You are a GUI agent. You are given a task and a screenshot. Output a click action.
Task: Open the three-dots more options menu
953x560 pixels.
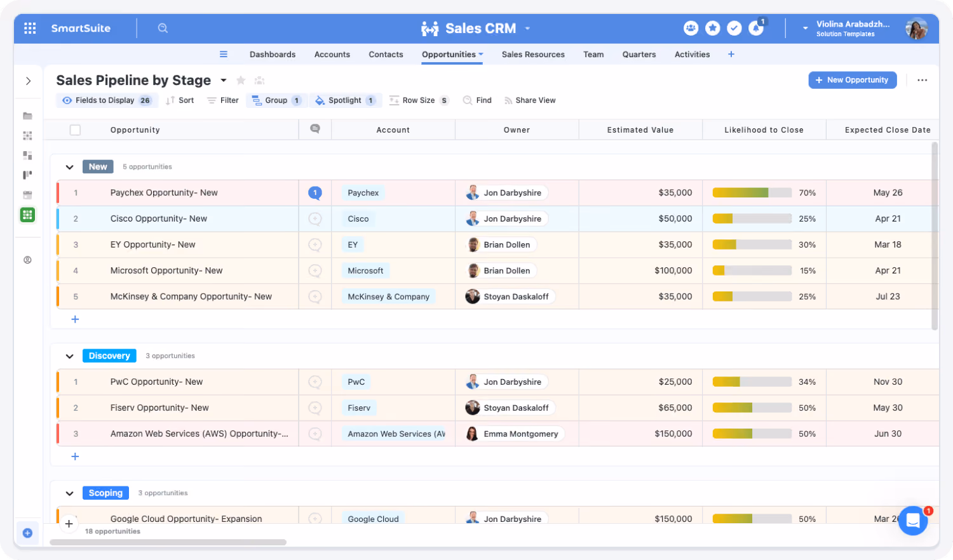[x=922, y=80]
